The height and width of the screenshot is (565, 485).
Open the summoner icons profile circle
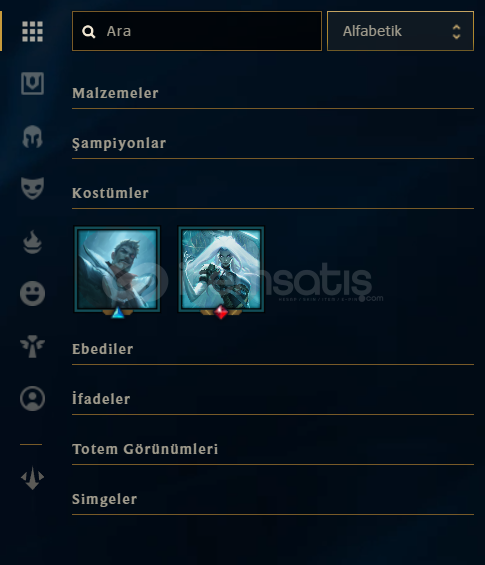point(32,399)
